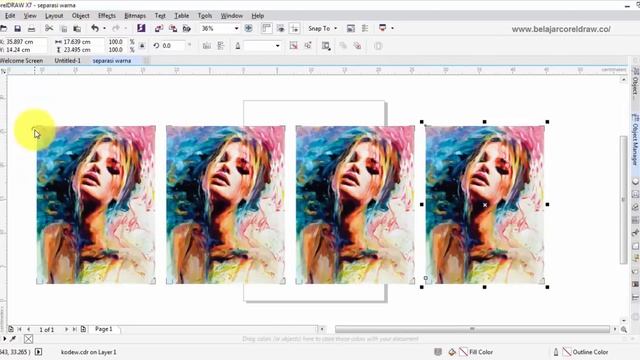640x360 pixels.
Task: Go to previous page arrow
Action: 29,329
